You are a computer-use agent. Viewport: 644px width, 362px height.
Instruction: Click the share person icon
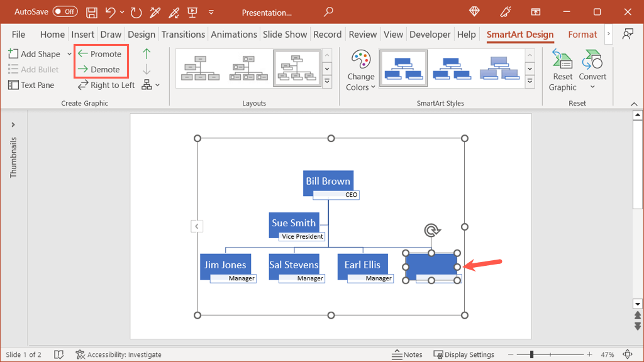[628, 34]
